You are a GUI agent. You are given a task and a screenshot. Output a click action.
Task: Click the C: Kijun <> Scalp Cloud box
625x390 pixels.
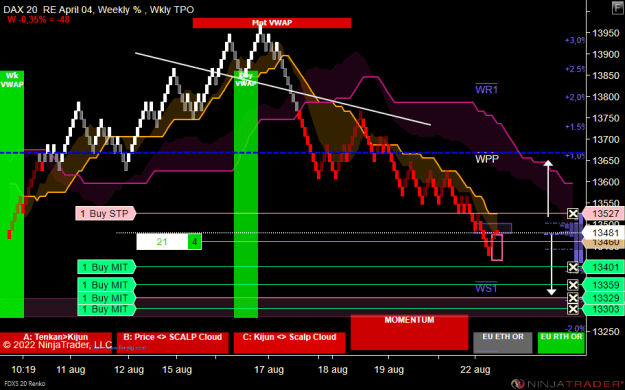pos(289,343)
